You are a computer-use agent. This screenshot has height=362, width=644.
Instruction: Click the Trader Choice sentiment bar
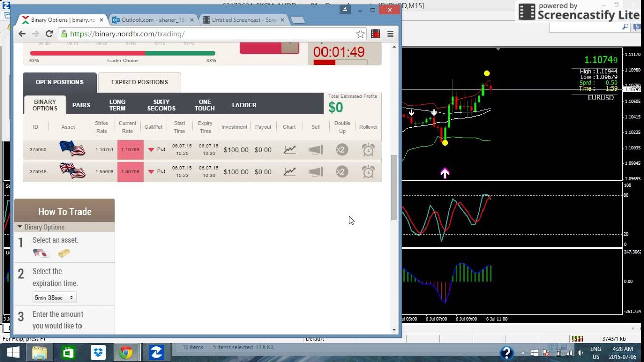(x=123, y=53)
